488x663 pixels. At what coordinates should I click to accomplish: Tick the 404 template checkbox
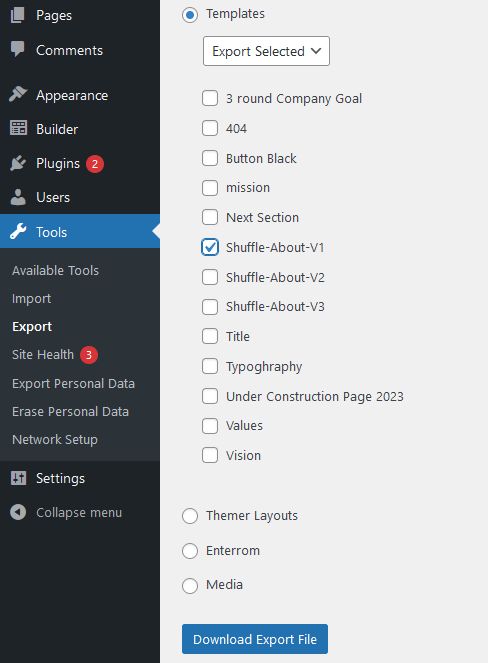point(210,128)
